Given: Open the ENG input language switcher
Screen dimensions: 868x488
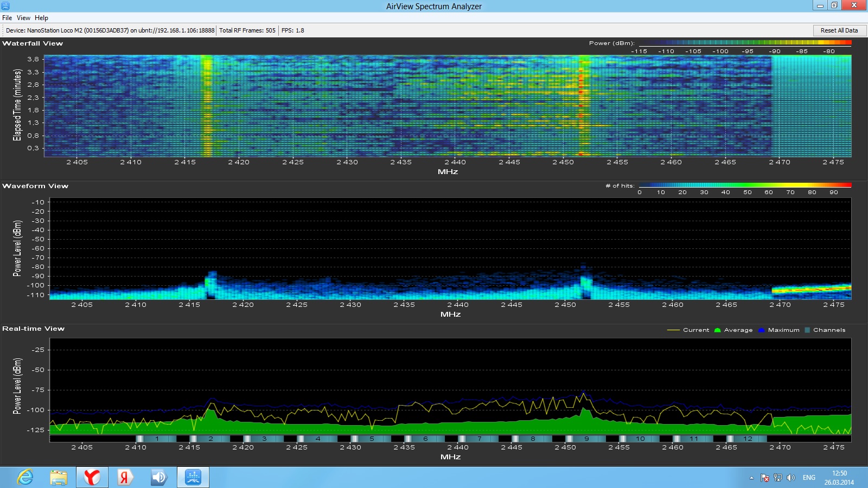Looking at the screenshot, I should 809,478.
